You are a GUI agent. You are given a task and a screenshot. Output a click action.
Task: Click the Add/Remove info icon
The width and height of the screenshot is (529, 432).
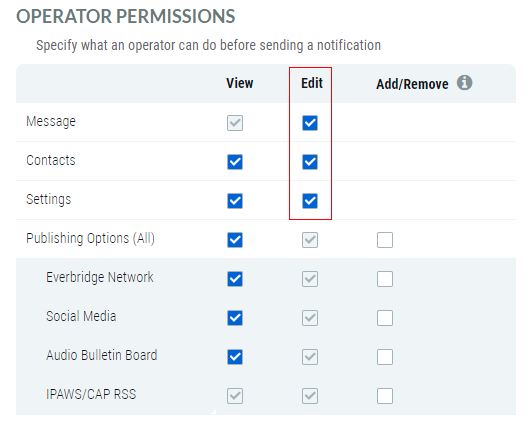pyautogui.click(x=464, y=83)
